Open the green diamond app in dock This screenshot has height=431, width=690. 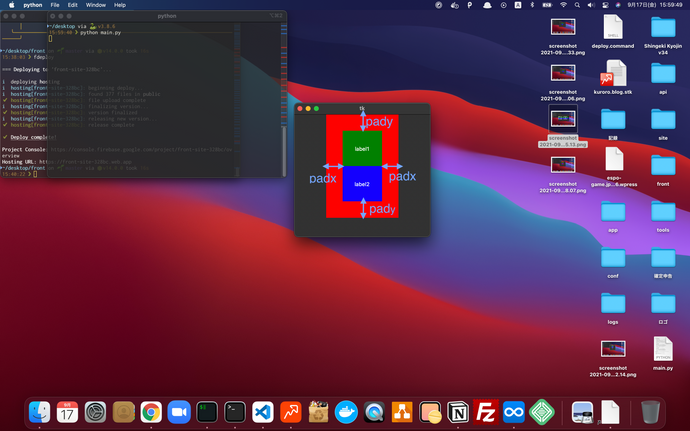point(542,412)
